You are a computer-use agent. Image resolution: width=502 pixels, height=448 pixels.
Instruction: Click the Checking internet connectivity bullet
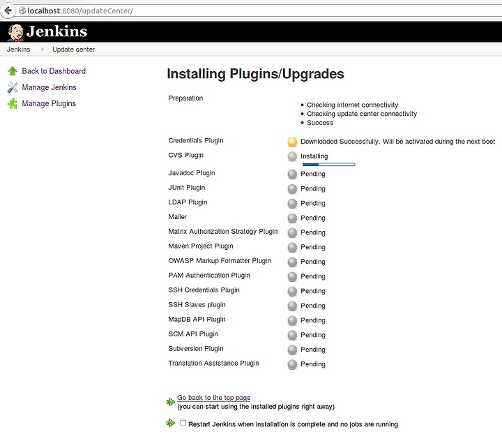click(352, 105)
